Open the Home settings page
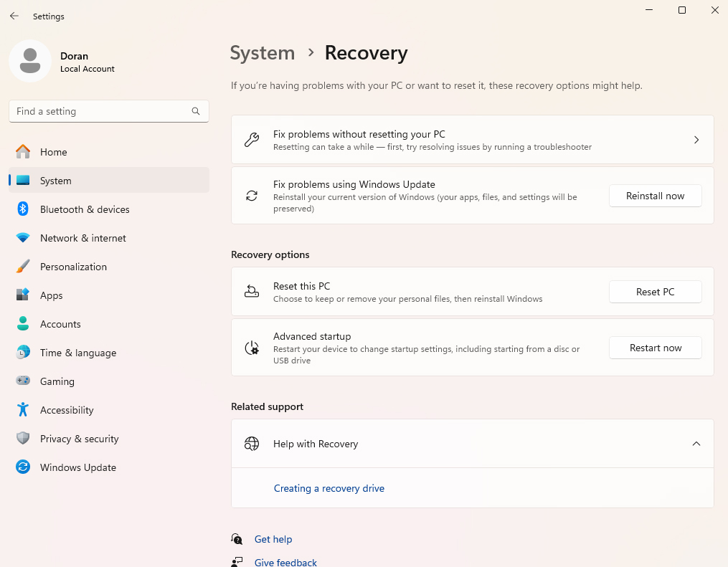Screen dimensions: 728x567 coord(109,152)
